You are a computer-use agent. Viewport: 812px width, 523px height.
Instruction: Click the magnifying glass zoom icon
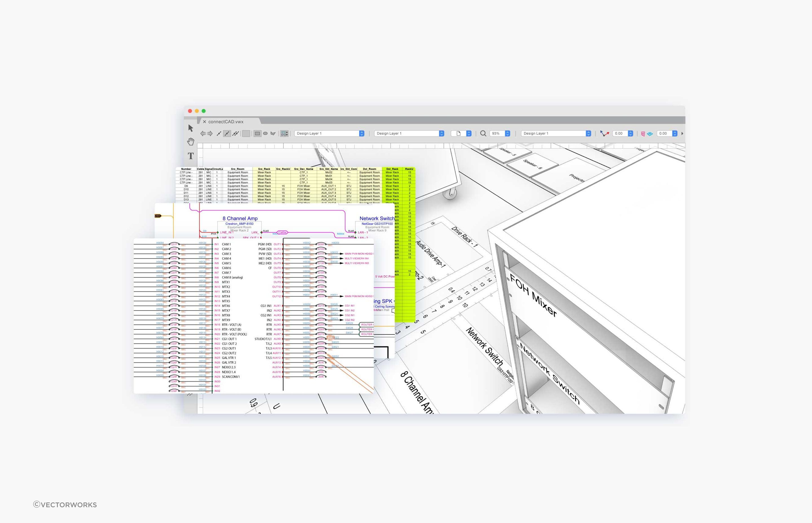[483, 134]
